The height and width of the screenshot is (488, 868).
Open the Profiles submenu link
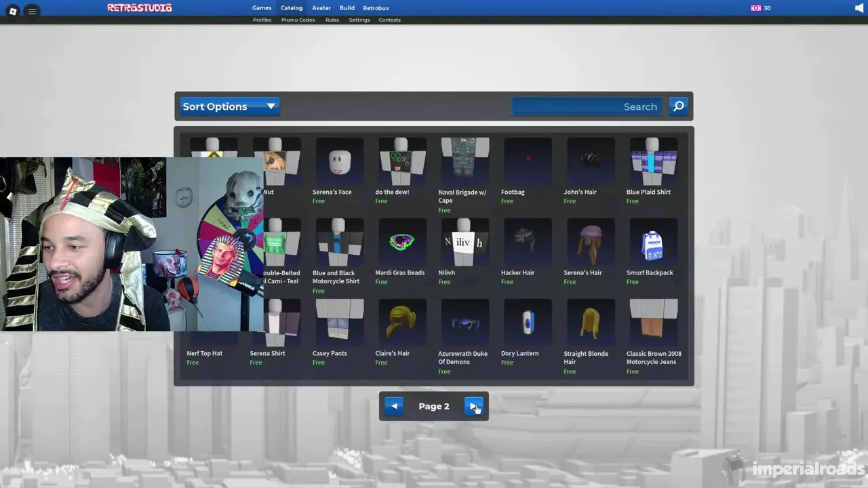pyautogui.click(x=262, y=20)
